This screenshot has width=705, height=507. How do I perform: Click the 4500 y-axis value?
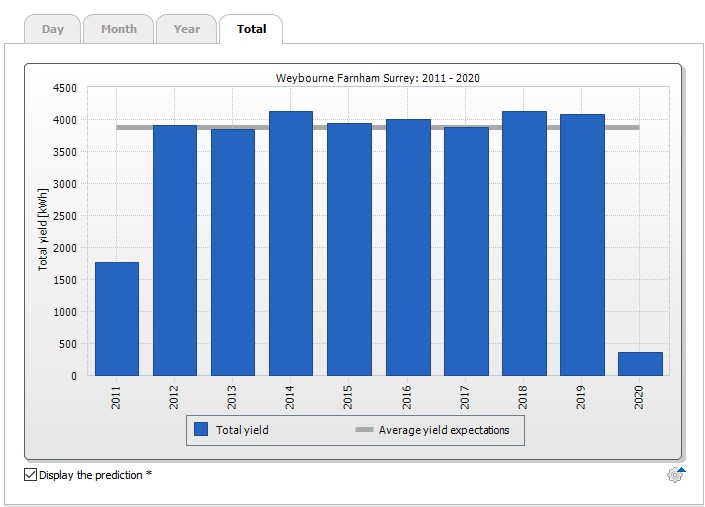pos(65,89)
